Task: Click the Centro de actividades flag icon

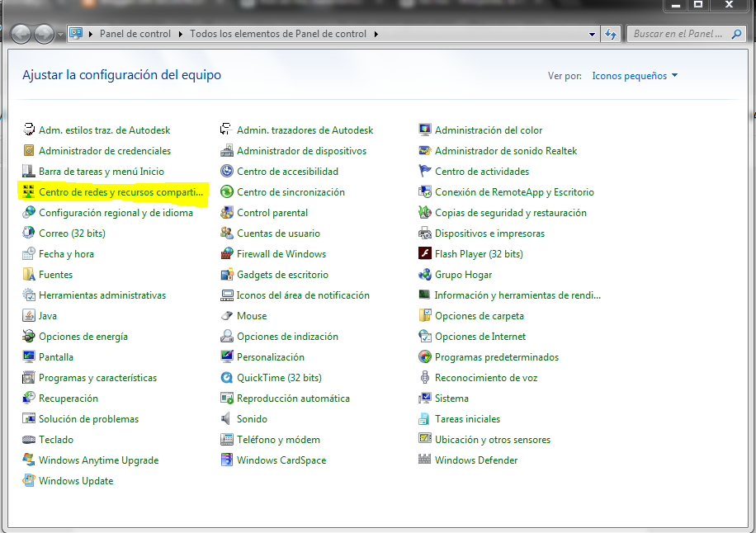Action: (425, 171)
